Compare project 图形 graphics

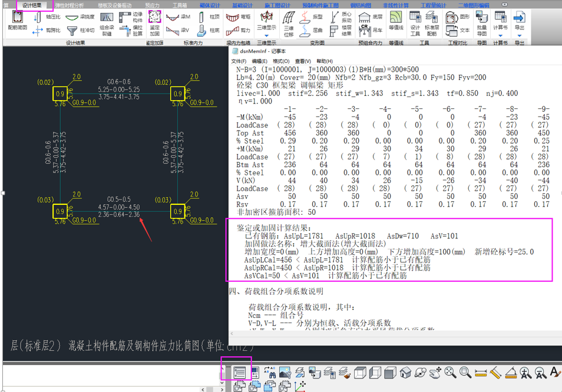click(x=458, y=17)
